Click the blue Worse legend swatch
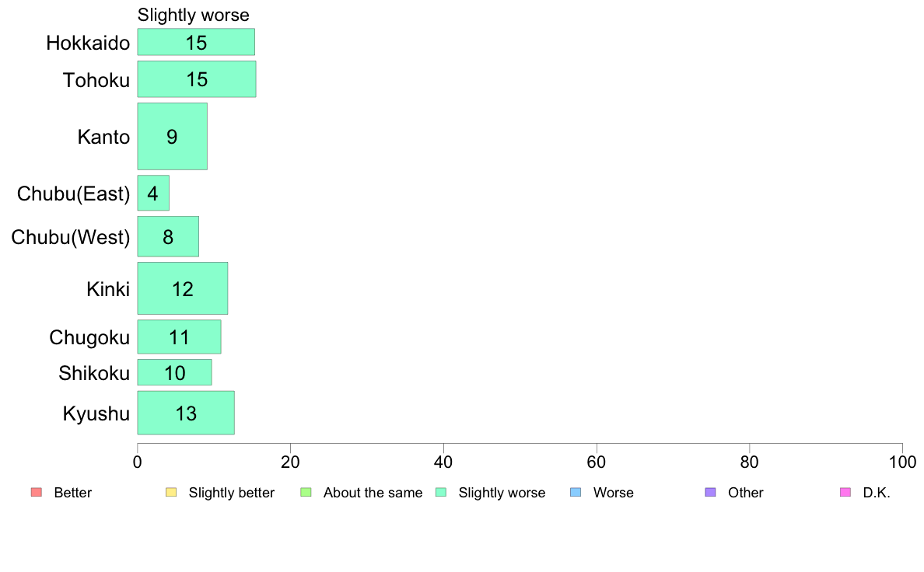924x572 pixels. coord(576,492)
